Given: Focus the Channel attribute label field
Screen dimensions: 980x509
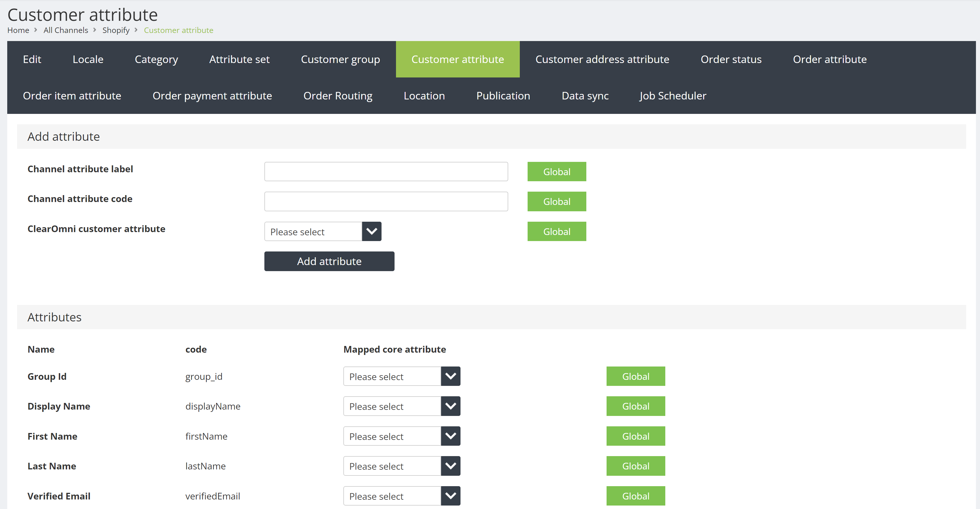Looking at the screenshot, I should 386,172.
